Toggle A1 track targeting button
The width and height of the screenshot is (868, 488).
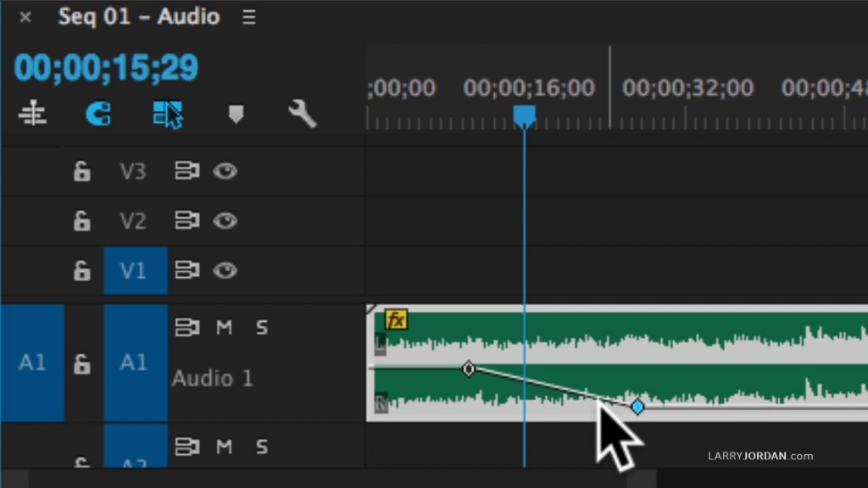coord(136,363)
